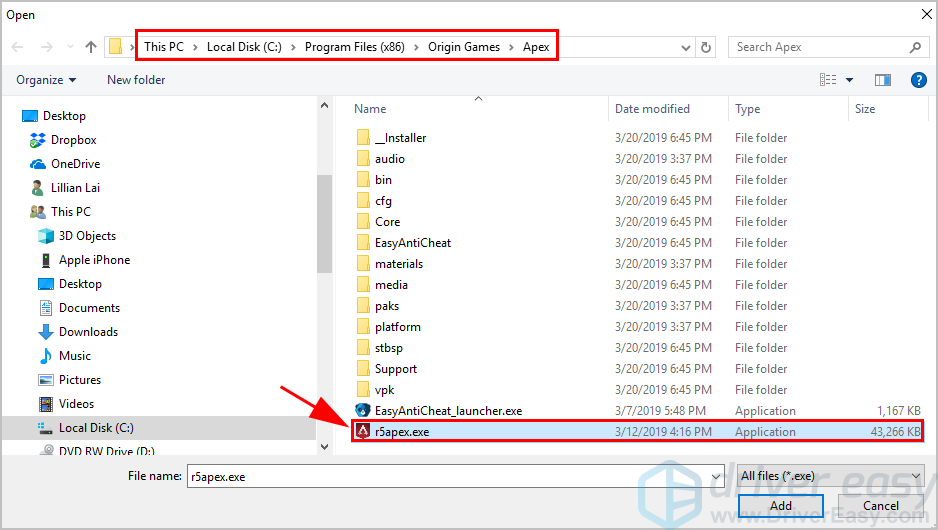Click the Cancel button
This screenshot has width=938, height=530.
tap(880, 506)
